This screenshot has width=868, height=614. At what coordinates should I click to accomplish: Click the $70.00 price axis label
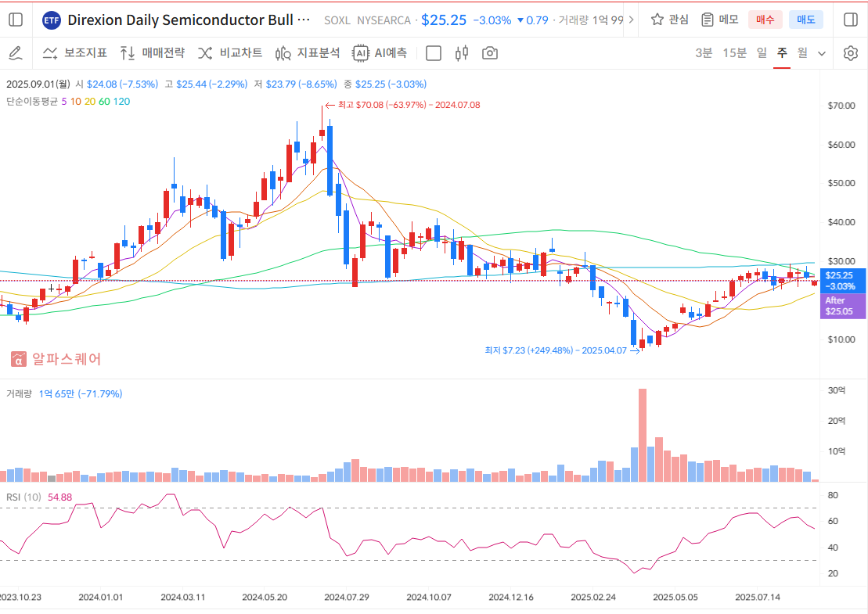coord(841,106)
